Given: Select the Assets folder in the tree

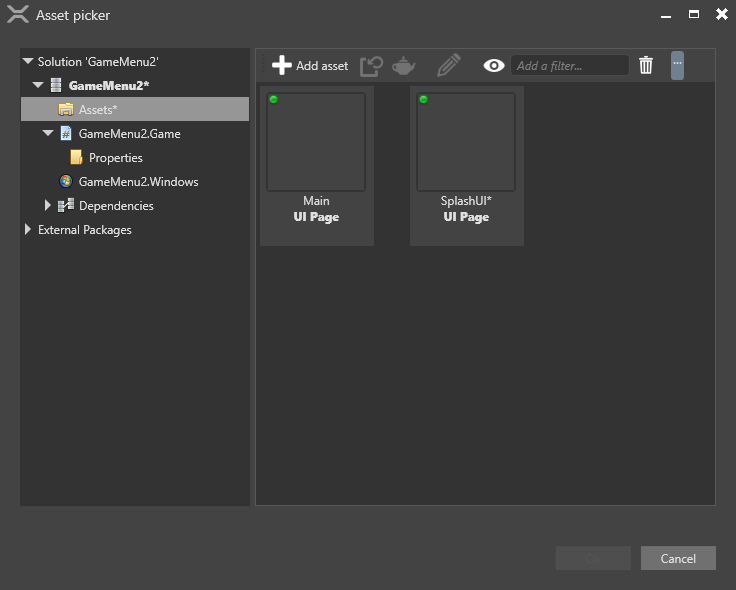Looking at the screenshot, I should (97, 110).
